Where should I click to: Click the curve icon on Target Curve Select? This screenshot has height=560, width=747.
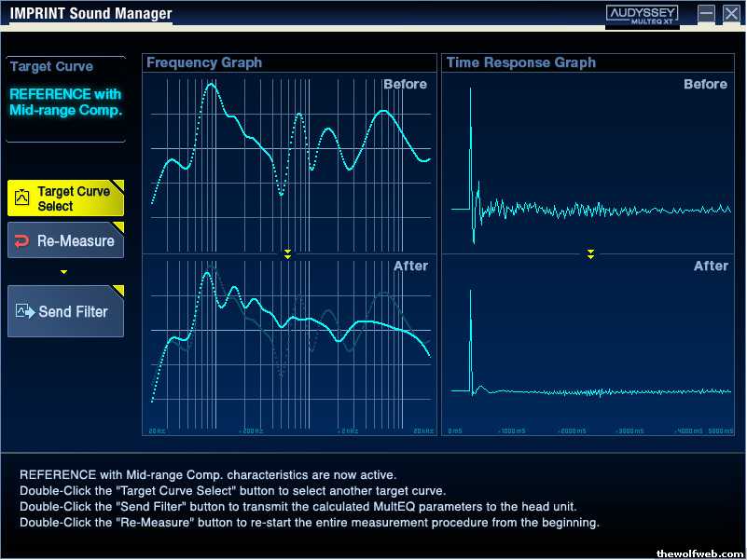[x=21, y=198]
